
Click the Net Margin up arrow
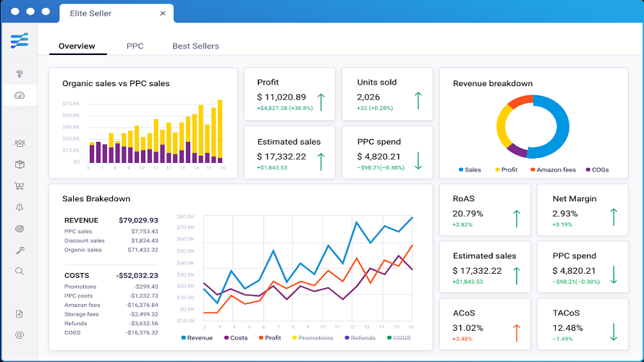(x=614, y=217)
